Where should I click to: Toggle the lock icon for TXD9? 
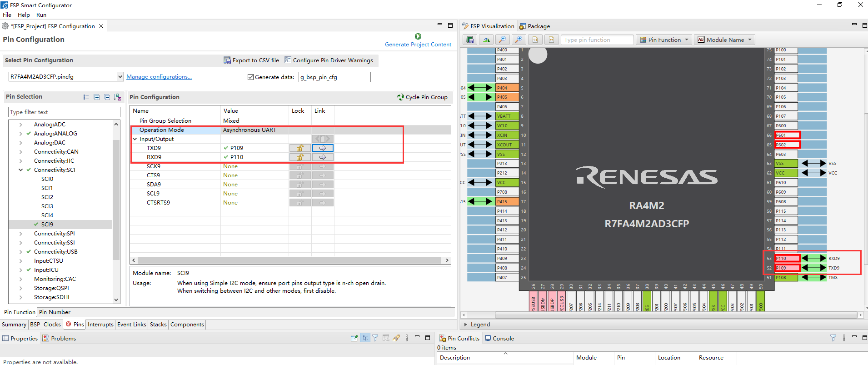click(300, 148)
